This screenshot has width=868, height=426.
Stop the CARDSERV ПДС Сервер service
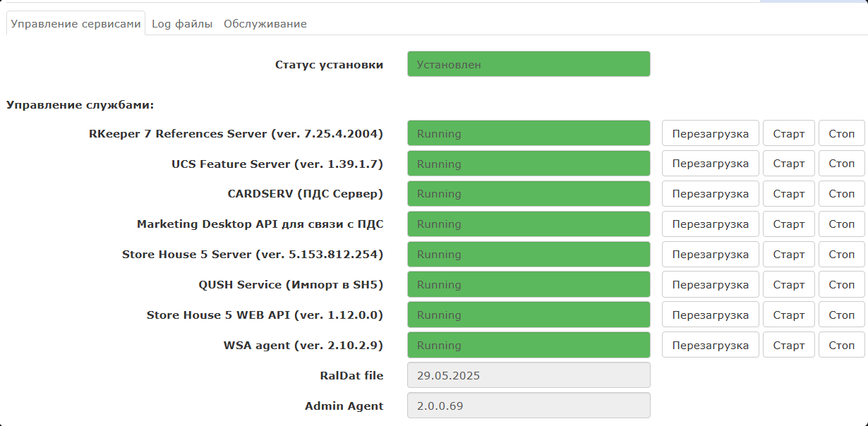pyautogui.click(x=841, y=194)
